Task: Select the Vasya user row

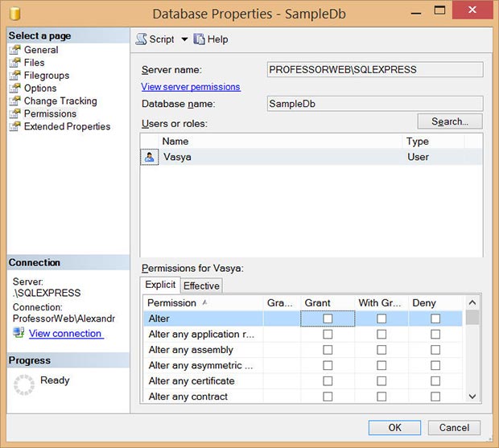Action: pos(311,157)
